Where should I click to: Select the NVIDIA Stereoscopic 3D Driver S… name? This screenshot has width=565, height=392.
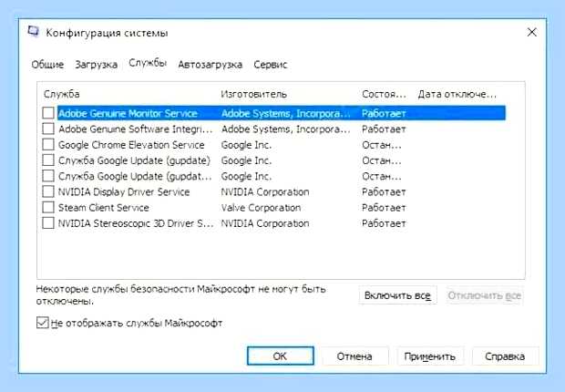point(136,223)
